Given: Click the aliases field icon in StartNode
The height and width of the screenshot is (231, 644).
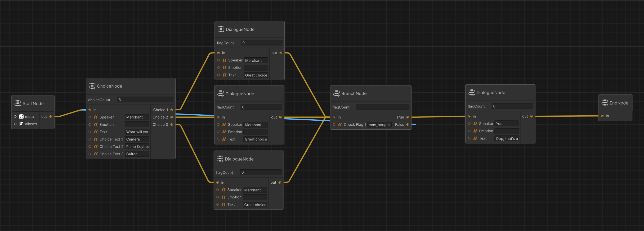Looking at the screenshot, I should (x=21, y=124).
